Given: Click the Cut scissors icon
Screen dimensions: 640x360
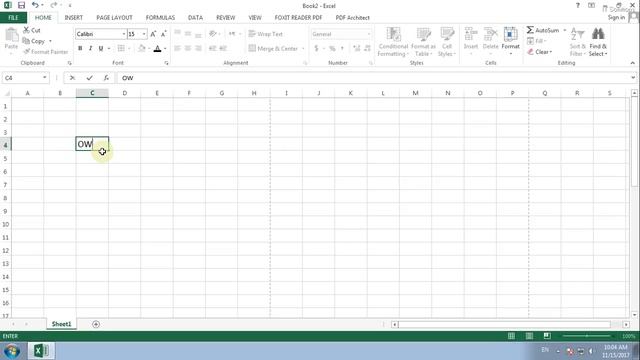Looking at the screenshot, I should pyautogui.click(x=27, y=30).
